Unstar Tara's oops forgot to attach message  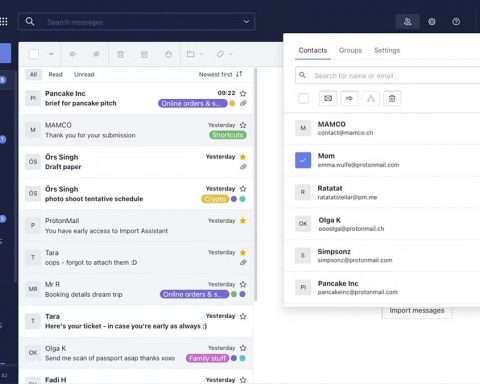point(243,252)
